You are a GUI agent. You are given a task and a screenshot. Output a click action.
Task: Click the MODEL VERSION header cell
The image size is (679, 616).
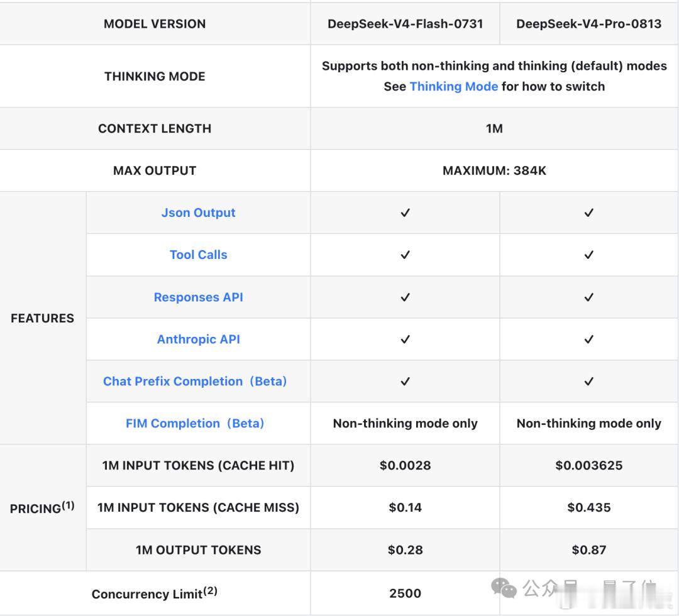pos(155,24)
